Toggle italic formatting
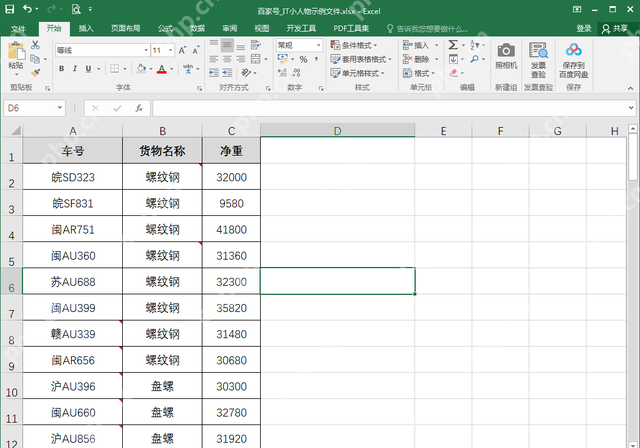 (x=75, y=69)
